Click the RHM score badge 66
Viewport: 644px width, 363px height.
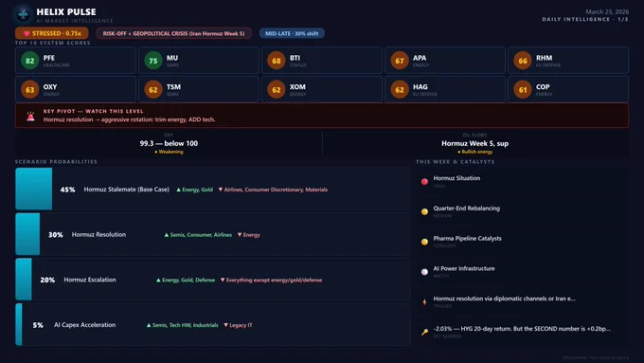(x=523, y=61)
